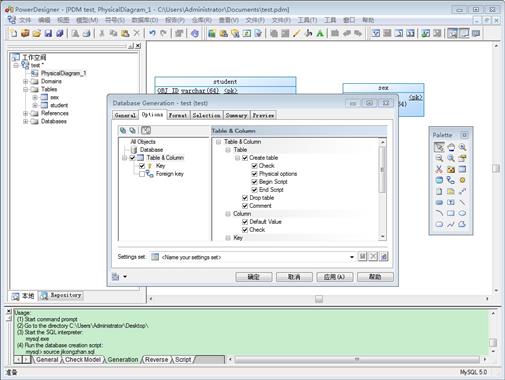Click the Cut icon in the main toolbar
This screenshot has width=505, height=380.
pos(102,33)
